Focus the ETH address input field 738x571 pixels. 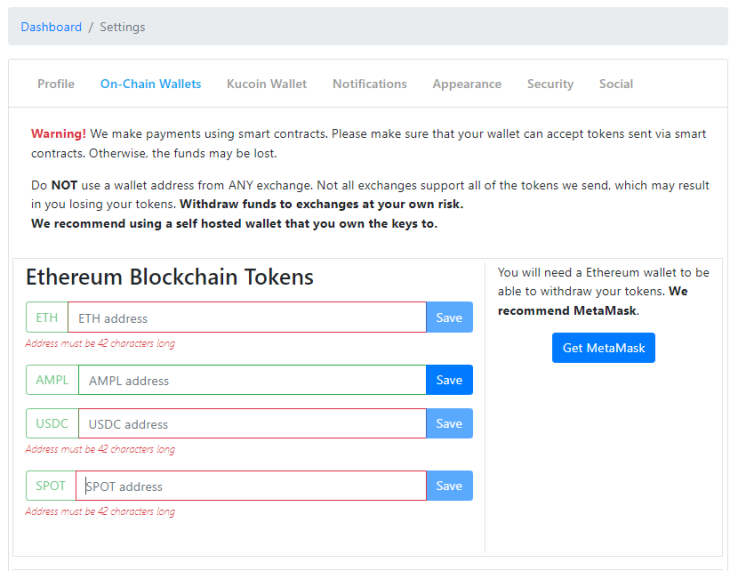(247, 317)
